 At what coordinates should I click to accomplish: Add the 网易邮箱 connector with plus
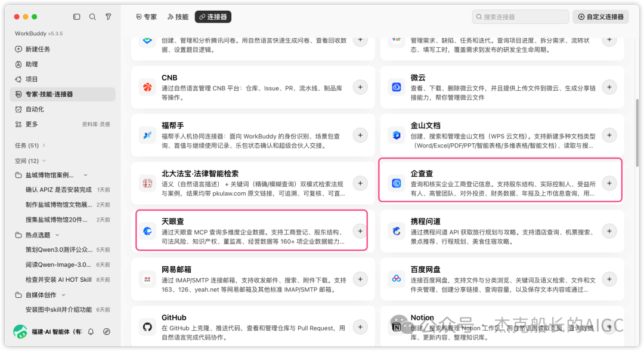(360, 279)
